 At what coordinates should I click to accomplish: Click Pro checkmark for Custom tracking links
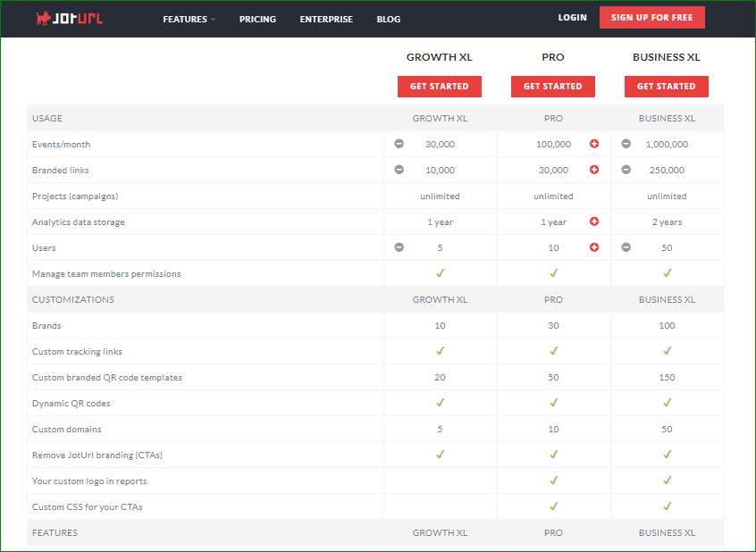[553, 351]
